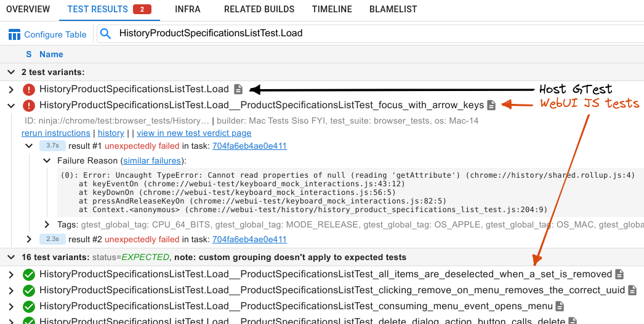Click the search magnifier icon
The width and height of the screenshot is (644, 324).
(105, 34)
